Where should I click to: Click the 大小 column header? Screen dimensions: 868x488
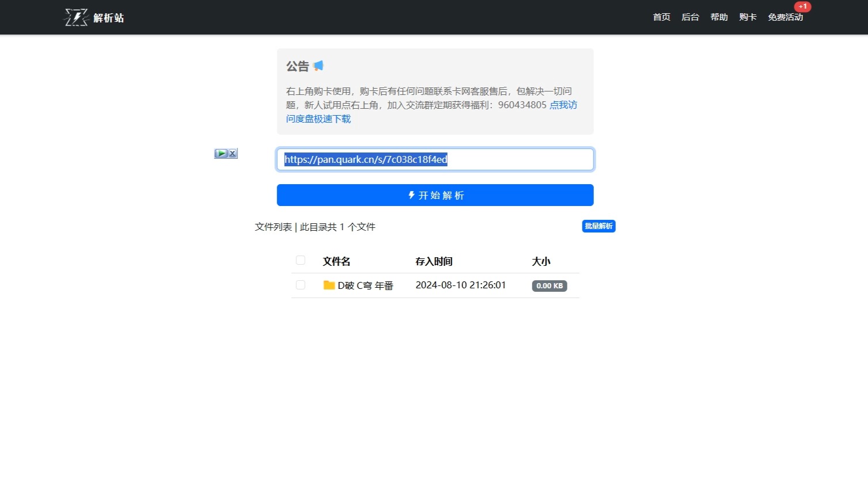(x=541, y=261)
